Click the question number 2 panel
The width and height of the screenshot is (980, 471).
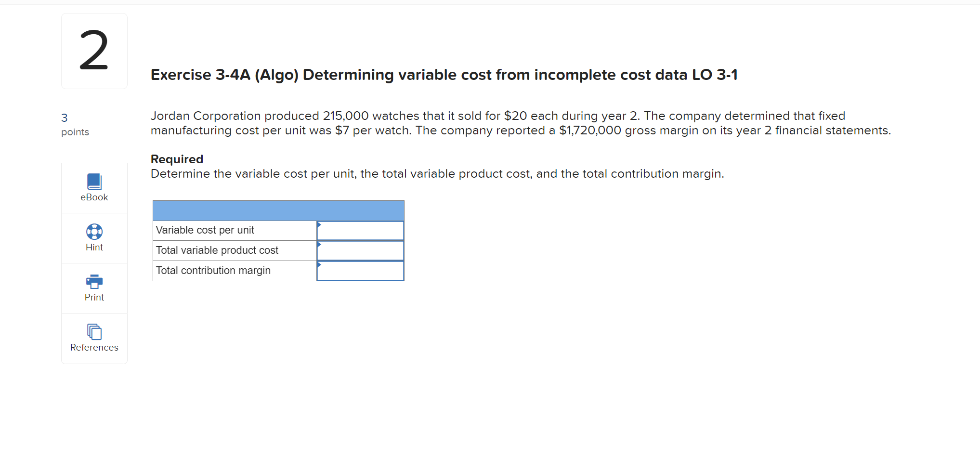click(94, 51)
